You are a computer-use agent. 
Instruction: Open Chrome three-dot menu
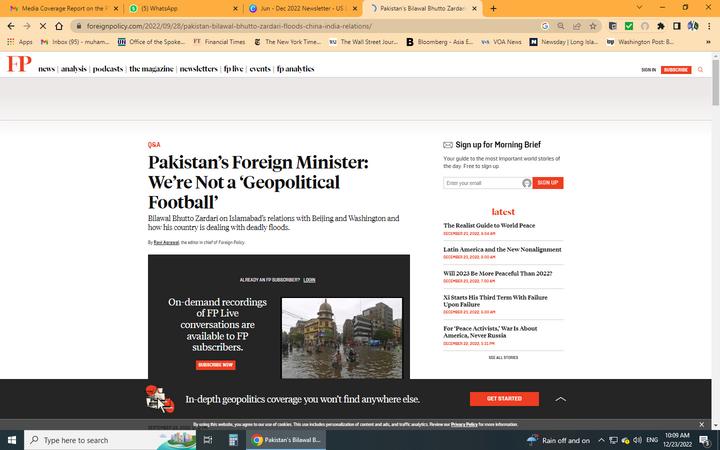pos(709,26)
